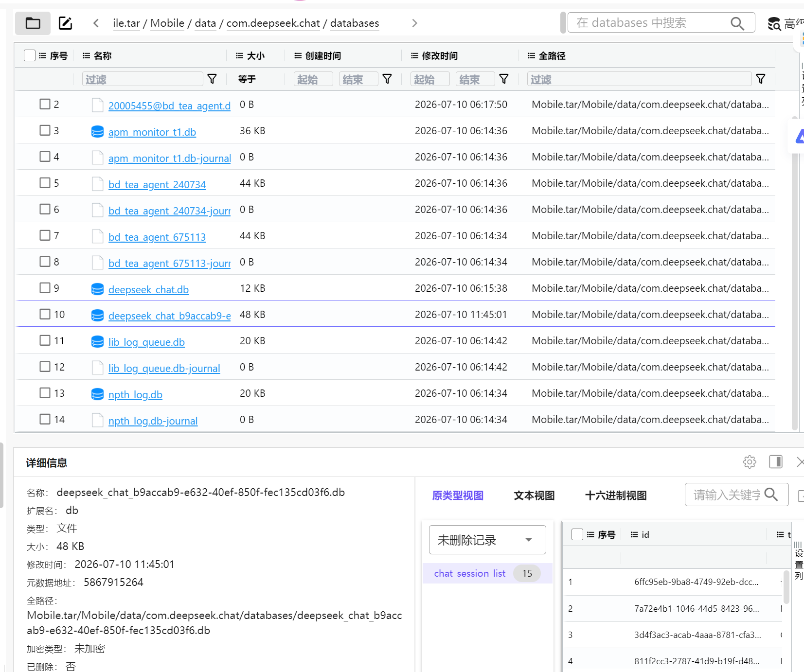Click modified-time 结束 filter field
The width and height of the screenshot is (804, 672).
[475, 79]
